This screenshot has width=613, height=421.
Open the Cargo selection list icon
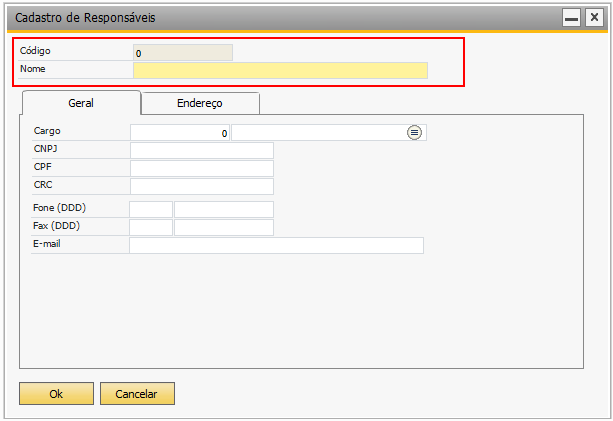[414, 133]
